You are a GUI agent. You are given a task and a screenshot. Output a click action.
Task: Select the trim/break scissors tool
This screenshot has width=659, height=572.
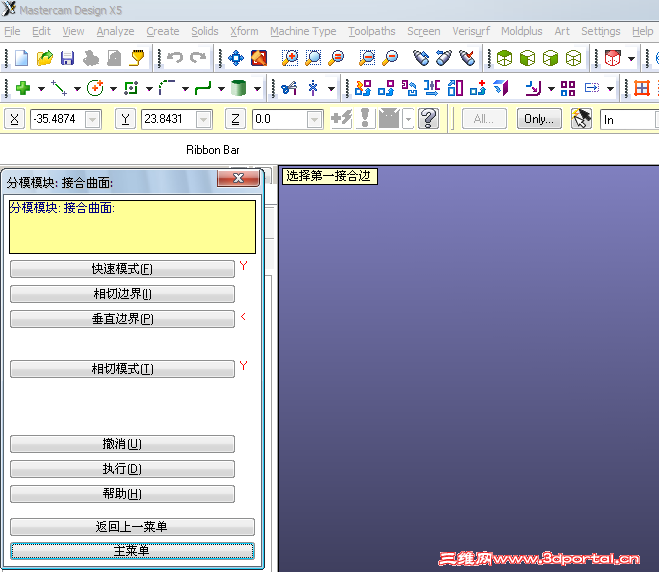pyautogui.click(x=289, y=88)
